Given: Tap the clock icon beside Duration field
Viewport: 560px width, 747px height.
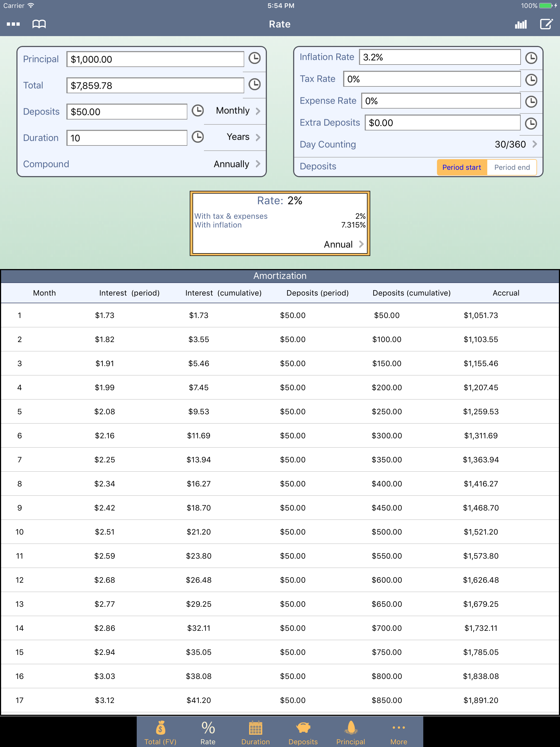Looking at the screenshot, I should [x=198, y=137].
